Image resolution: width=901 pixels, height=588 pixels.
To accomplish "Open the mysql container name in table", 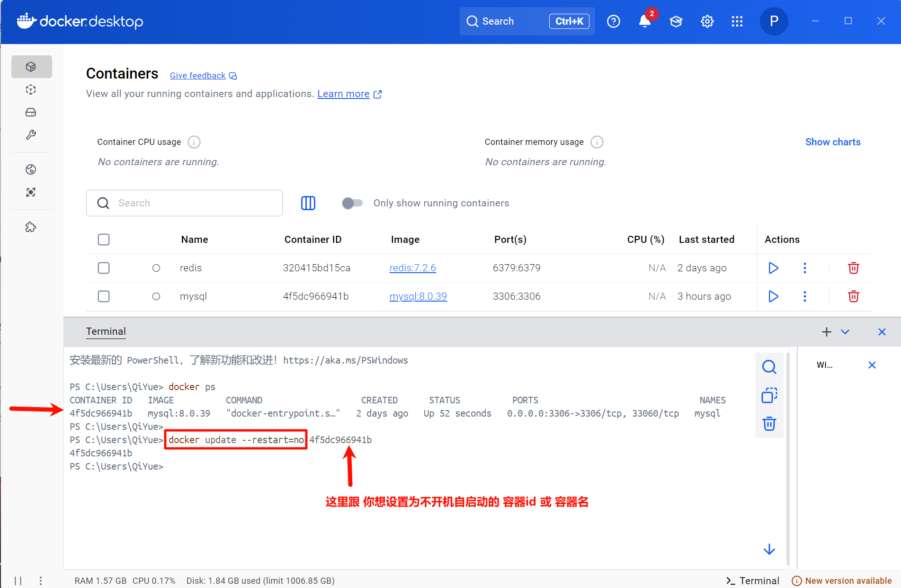I will [193, 296].
